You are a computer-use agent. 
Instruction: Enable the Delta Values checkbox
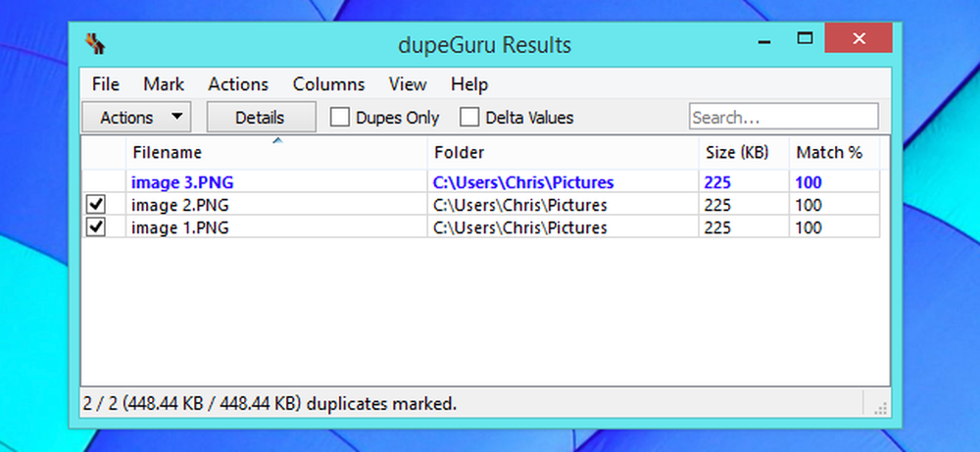(x=469, y=117)
